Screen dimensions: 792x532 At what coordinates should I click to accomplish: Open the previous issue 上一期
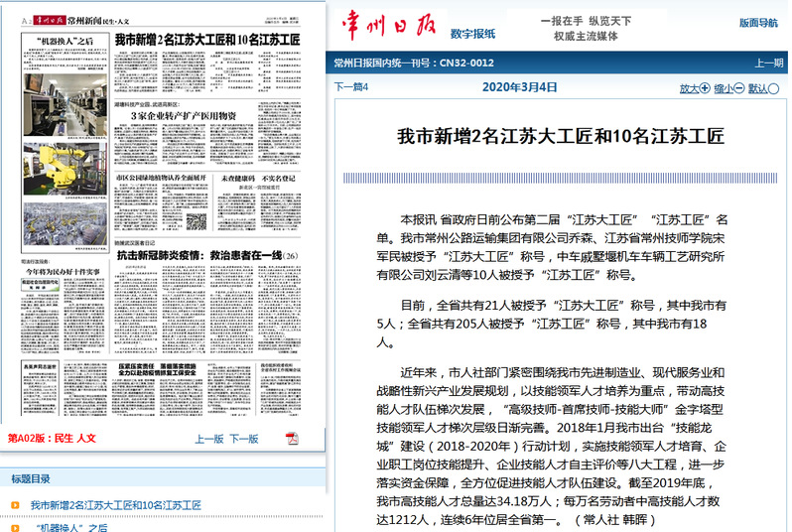pos(769,64)
